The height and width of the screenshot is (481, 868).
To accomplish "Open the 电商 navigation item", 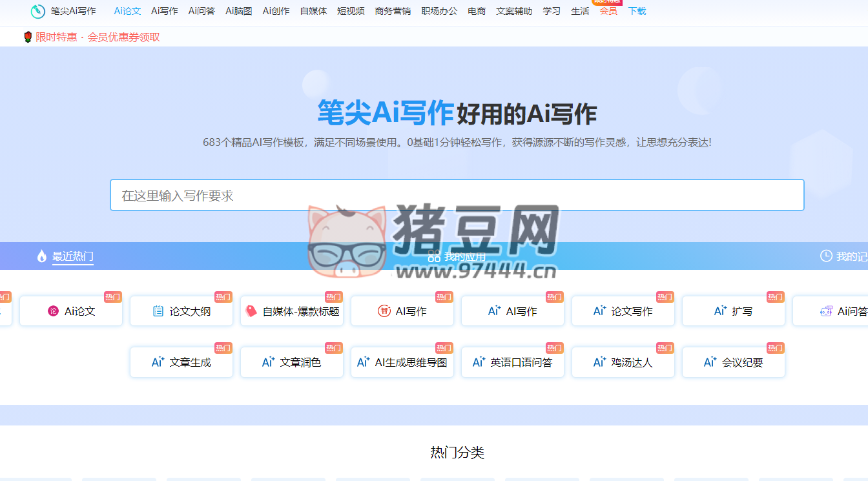I will pyautogui.click(x=477, y=11).
